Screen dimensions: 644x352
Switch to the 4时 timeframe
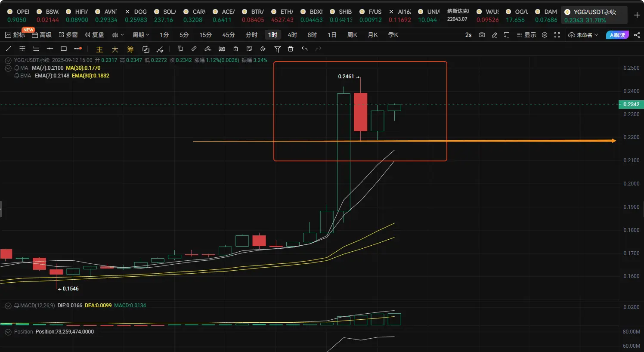click(x=292, y=35)
